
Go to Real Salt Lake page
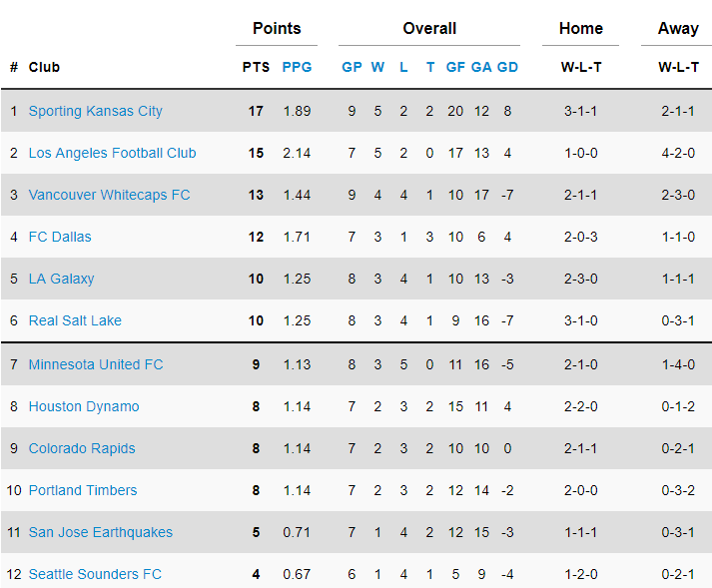[x=75, y=320]
